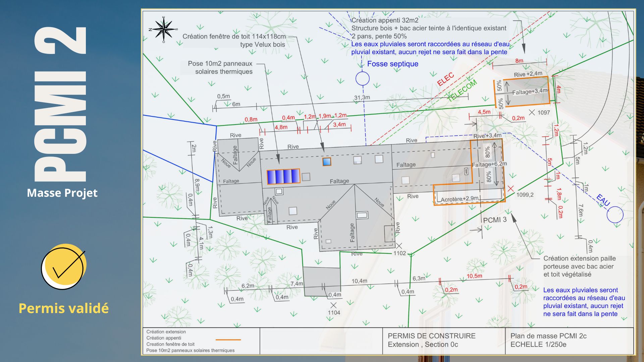Screen dimensions: 644x362
Task: Click the red "ELEC" line label
Action: pyautogui.click(x=445, y=79)
